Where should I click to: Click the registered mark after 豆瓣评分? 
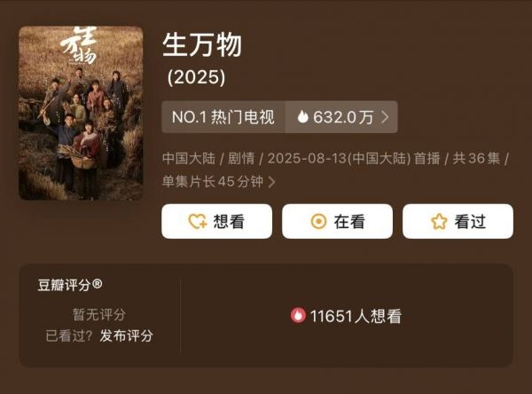point(97,284)
